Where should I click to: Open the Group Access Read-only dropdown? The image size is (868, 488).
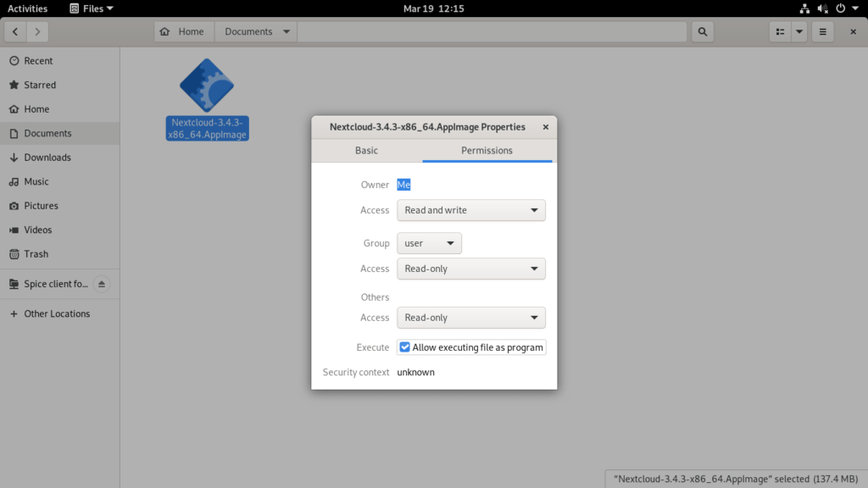click(471, 269)
